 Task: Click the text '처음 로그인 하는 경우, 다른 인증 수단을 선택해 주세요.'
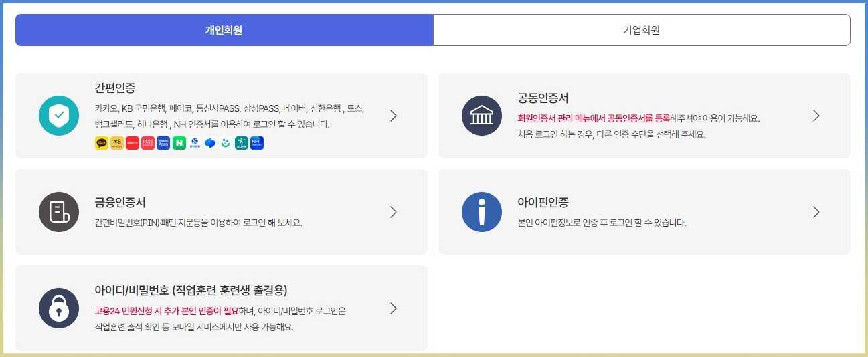tap(612, 134)
